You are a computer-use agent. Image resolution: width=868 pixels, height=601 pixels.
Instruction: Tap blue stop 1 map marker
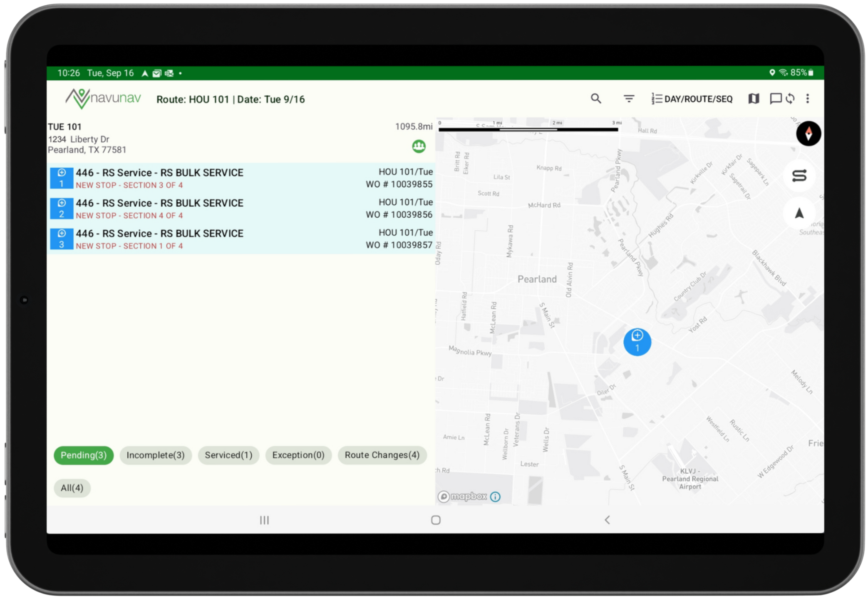(x=637, y=342)
